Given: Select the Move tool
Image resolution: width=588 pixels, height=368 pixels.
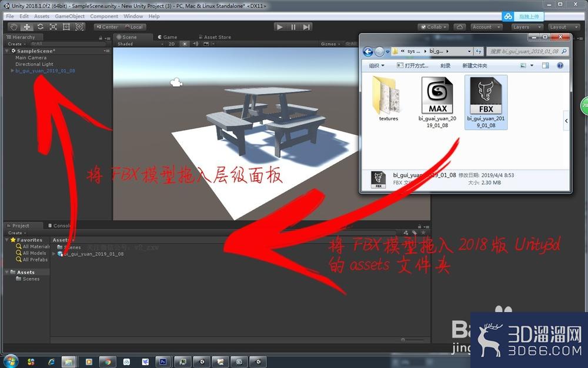Looking at the screenshot, I should point(27,26).
